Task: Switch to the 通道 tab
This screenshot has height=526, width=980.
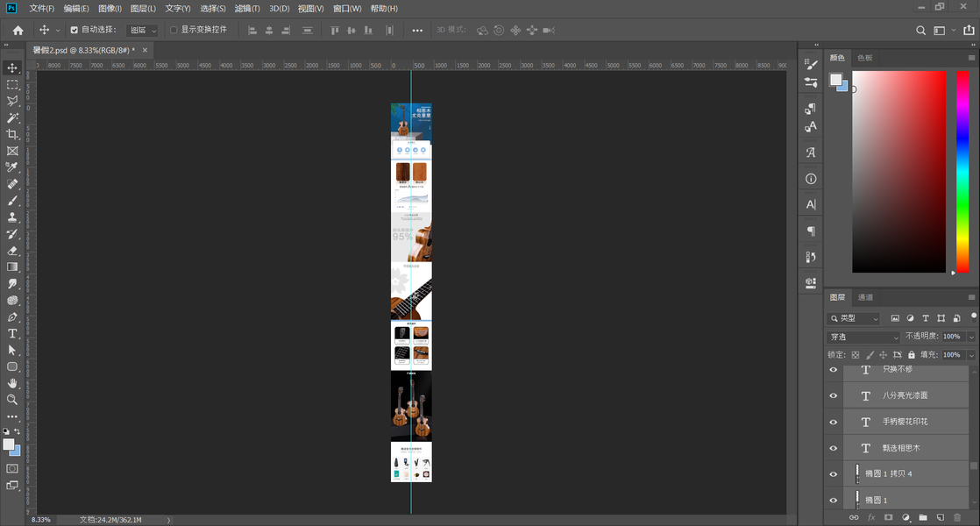Action: (866, 297)
